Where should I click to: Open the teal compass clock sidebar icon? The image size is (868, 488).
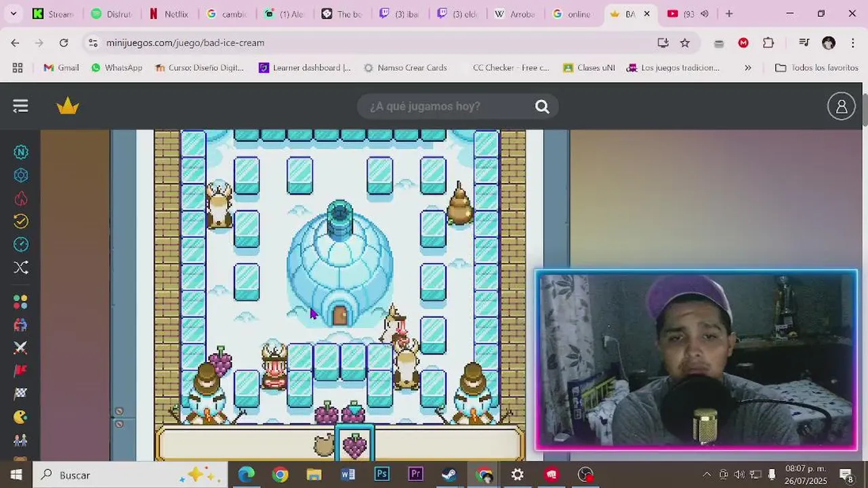click(21, 244)
